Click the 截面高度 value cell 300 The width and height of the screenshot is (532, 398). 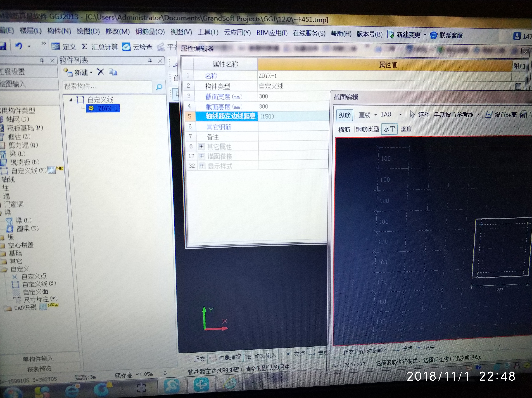tap(293, 106)
